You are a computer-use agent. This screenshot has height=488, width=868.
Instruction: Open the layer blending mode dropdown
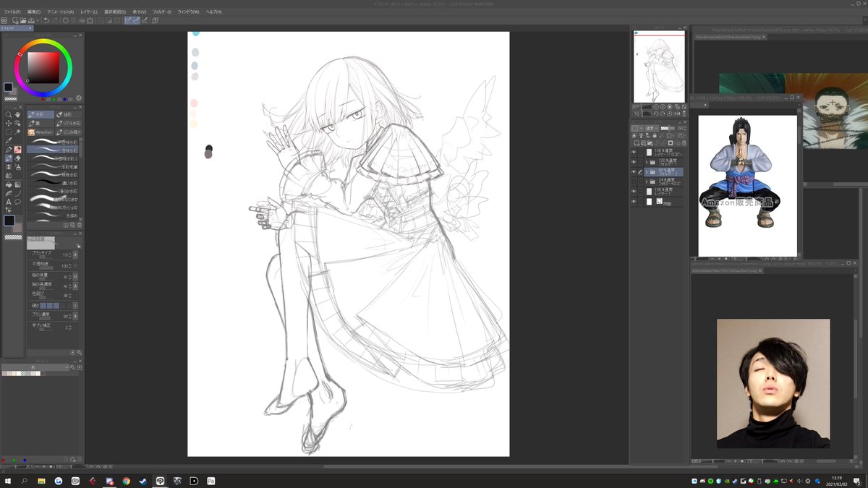(652, 128)
